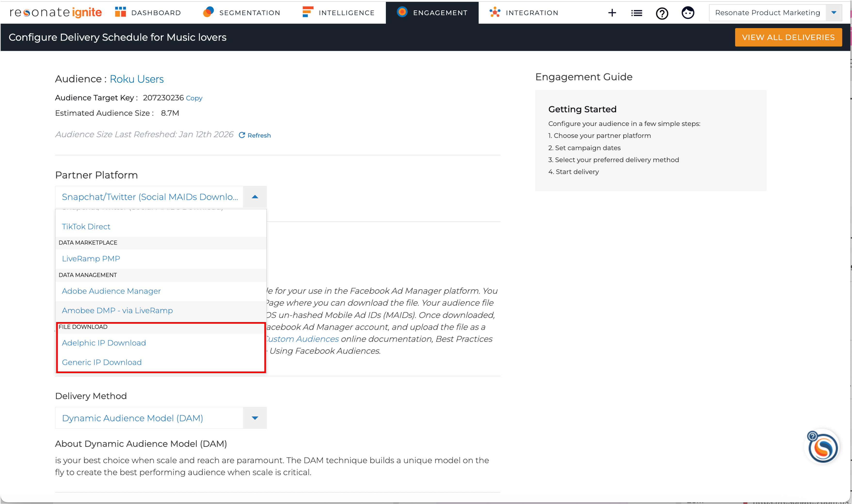852x504 pixels.
Task: Select Adobe Audience Manager option
Action: (x=161, y=291)
